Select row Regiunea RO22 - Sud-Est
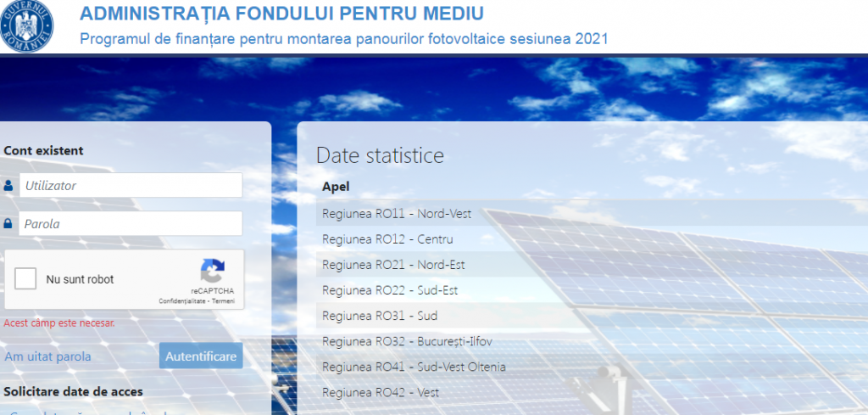The width and height of the screenshot is (868, 415). click(592, 290)
